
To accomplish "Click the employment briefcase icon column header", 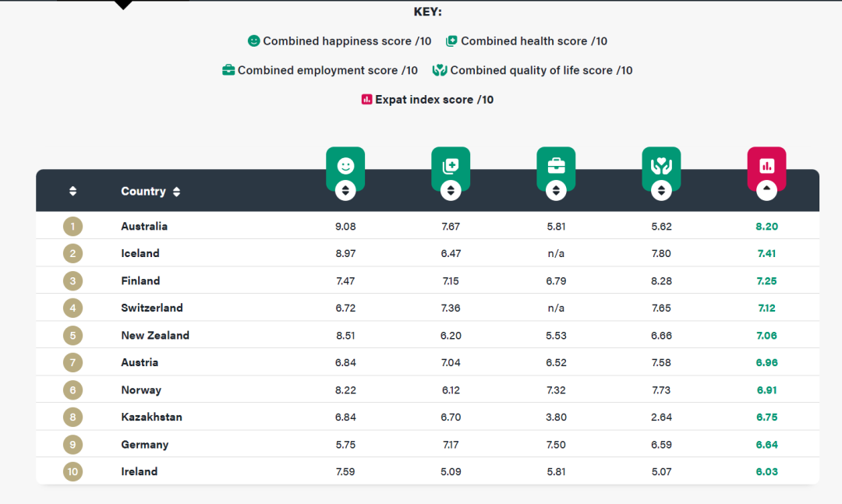I will point(556,165).
